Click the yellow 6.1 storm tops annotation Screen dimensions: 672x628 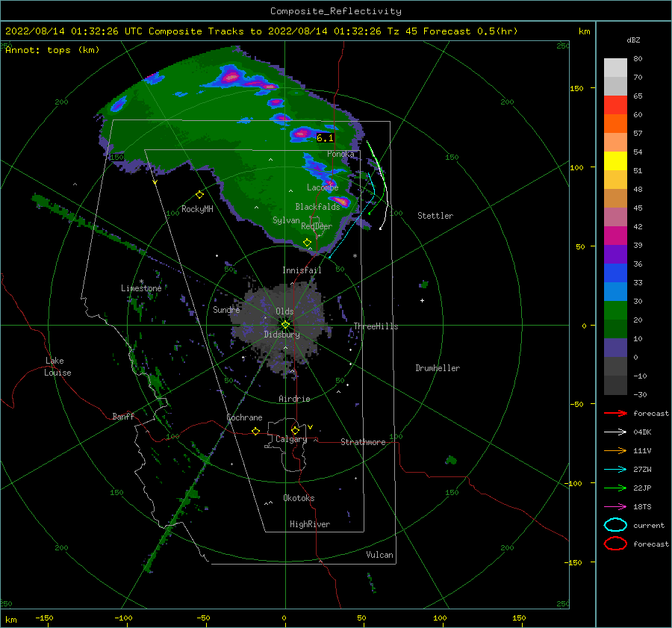coord(325,138)
